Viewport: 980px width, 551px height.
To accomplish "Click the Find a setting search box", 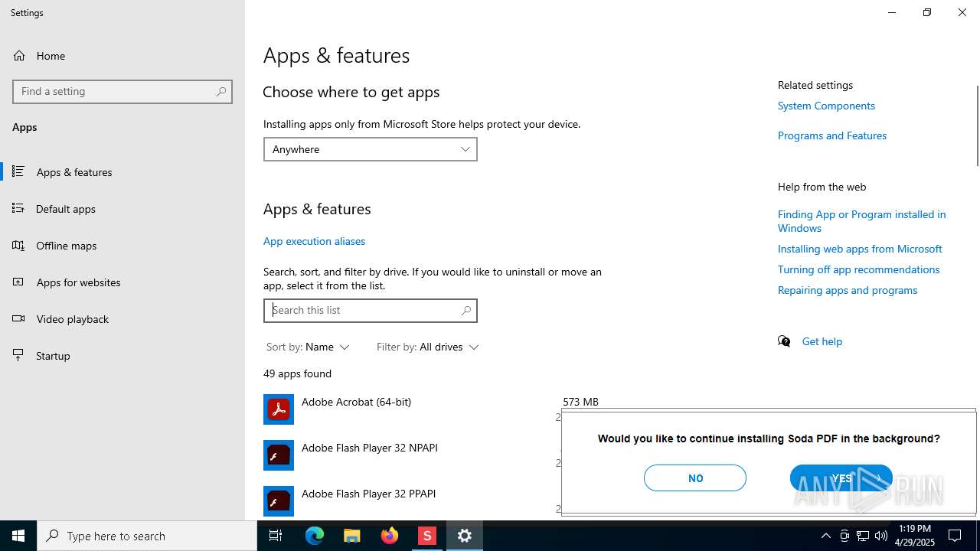I will point(122,91).
